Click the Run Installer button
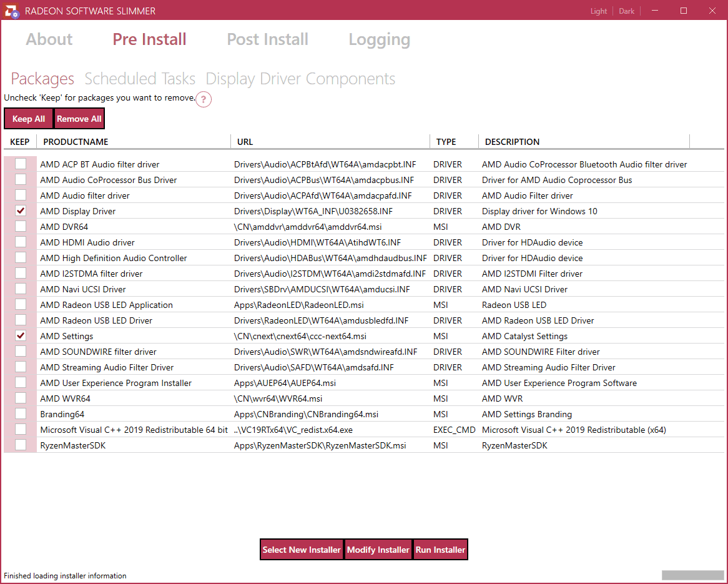Screen dimensions: 728x584 [440, 550]
